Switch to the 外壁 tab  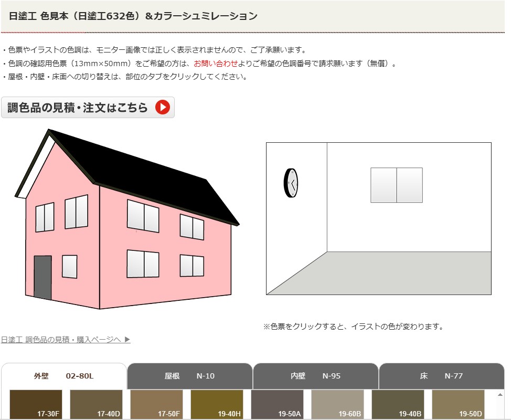[x=63, y=376]
